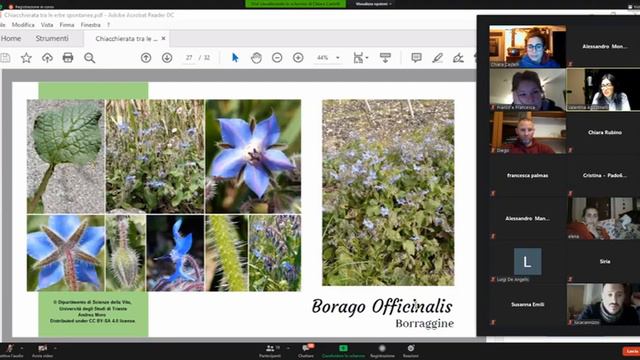Click the Borraggine subtitle text

click(x=424, y=324)
